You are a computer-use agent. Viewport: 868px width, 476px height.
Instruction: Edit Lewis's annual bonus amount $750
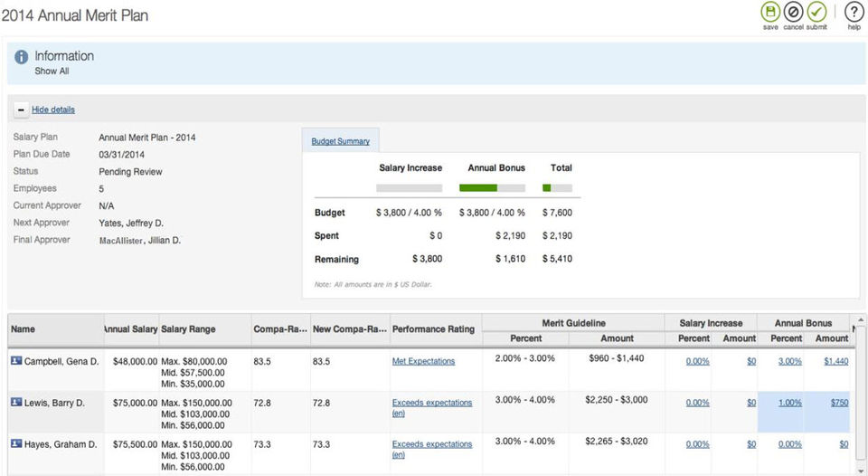[839, 403]
